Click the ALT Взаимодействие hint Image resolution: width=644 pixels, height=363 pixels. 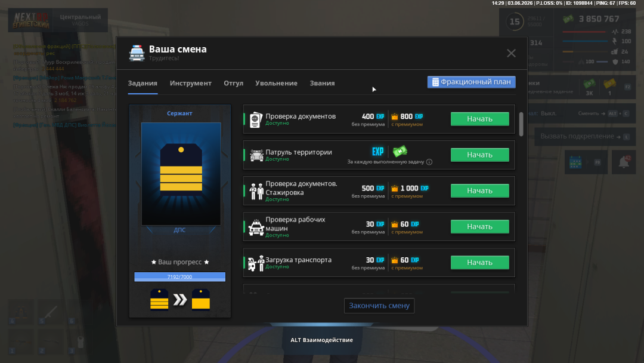(321, 340)
